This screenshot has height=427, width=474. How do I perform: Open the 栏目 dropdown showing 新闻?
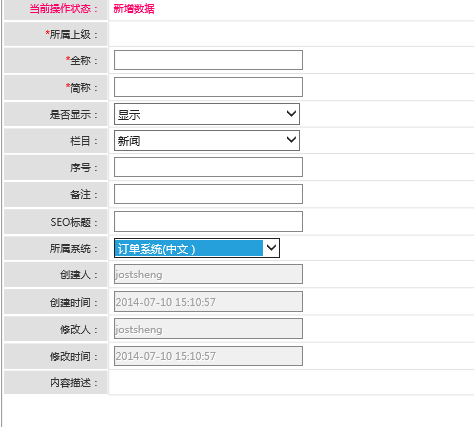207,140
